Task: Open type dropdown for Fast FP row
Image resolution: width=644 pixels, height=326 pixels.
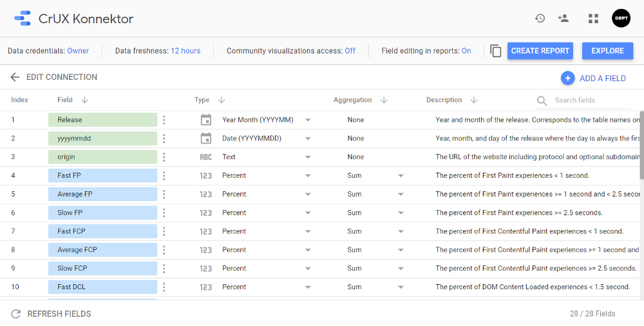Action: pos(308,175)
